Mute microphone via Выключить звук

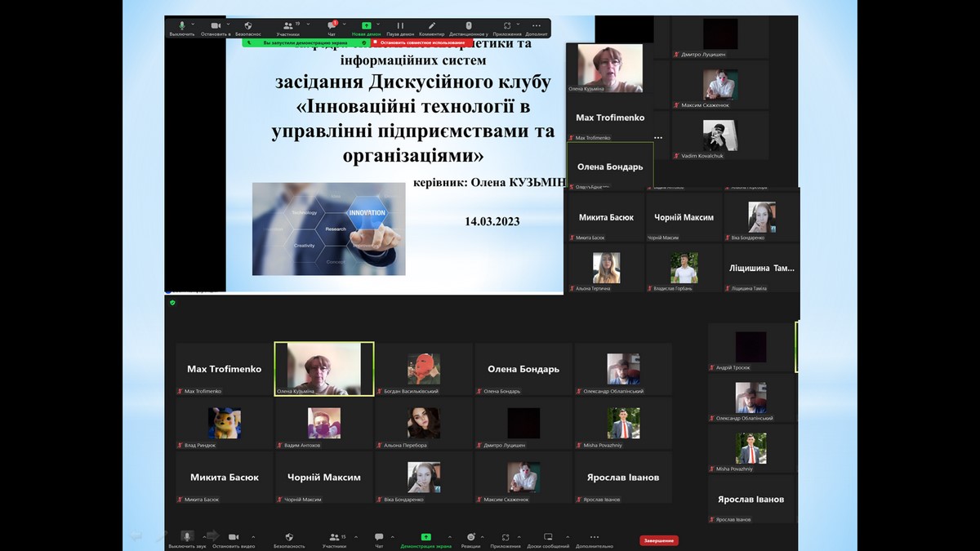point(186,538)
